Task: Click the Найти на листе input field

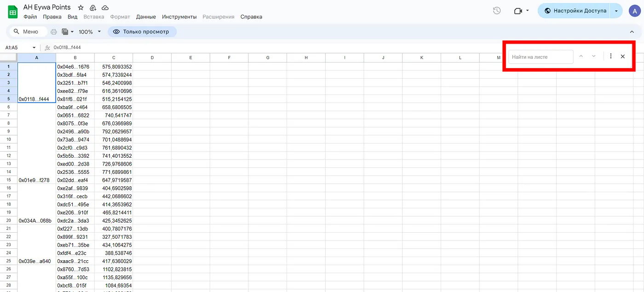Action: click(540, 57)
